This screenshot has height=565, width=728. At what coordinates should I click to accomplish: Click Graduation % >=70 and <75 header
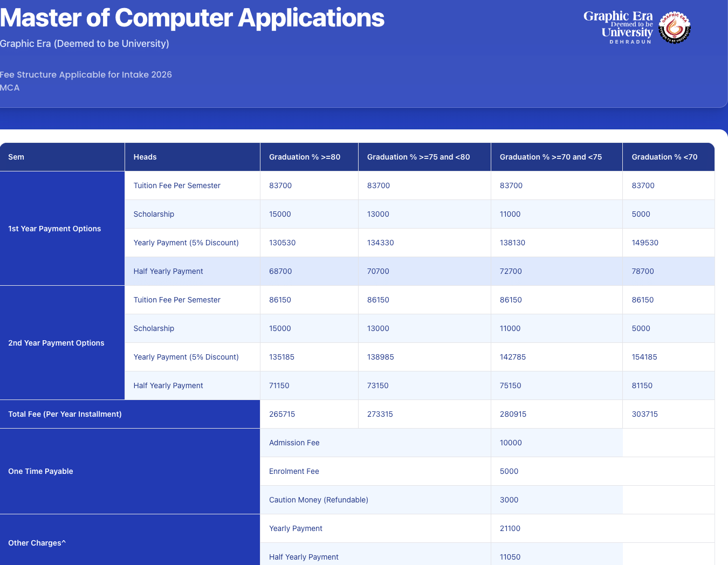[x=551, y=157]
